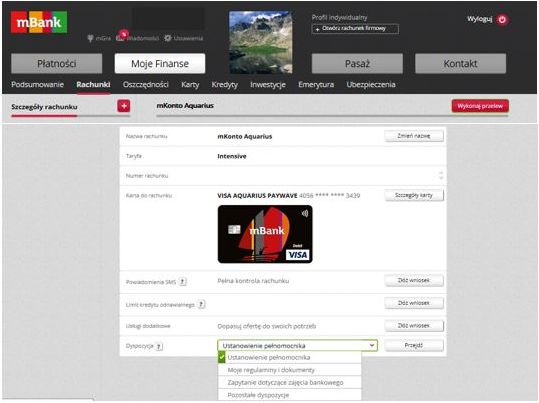Viewport: 539px width, 403px height.
Task: Open the Pasaż section
Action: [357, 64]
